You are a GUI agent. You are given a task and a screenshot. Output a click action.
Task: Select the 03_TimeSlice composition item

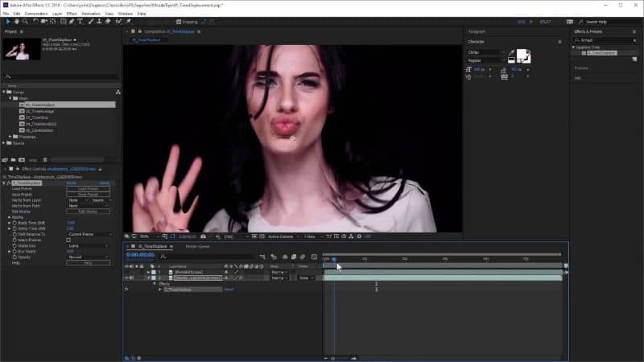[x=37, y=117]
